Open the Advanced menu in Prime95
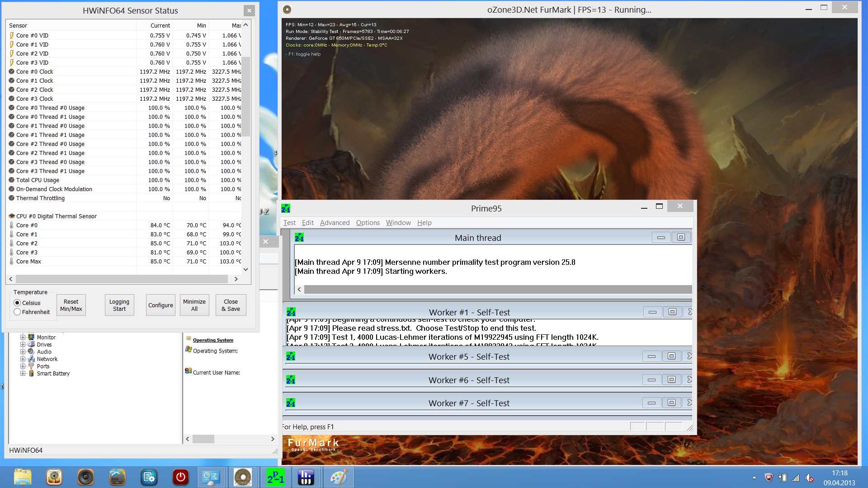This screenshot has width=868, height=488. tap(335, 222)
